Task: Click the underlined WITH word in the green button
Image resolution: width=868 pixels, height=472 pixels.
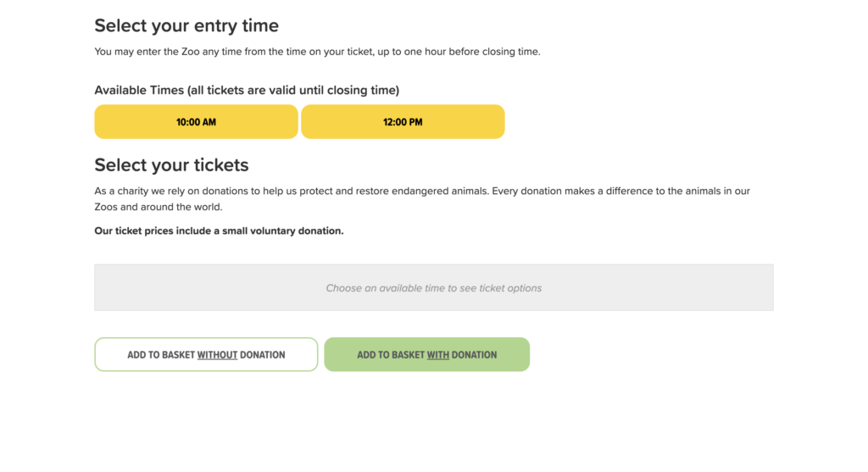Action: tap(438, 355)
